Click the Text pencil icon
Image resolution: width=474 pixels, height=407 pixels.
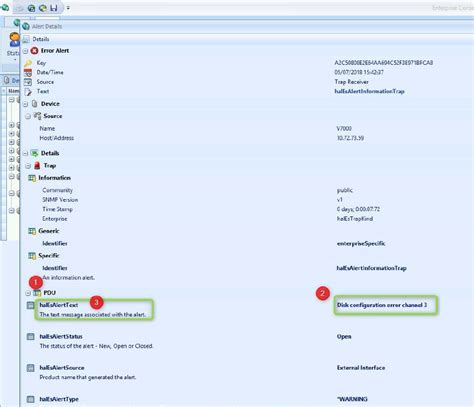[28, 91]
